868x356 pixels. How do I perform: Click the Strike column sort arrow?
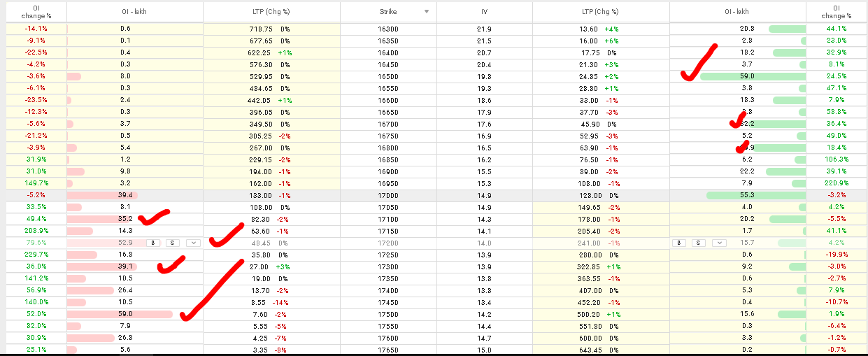click(427, 12)
